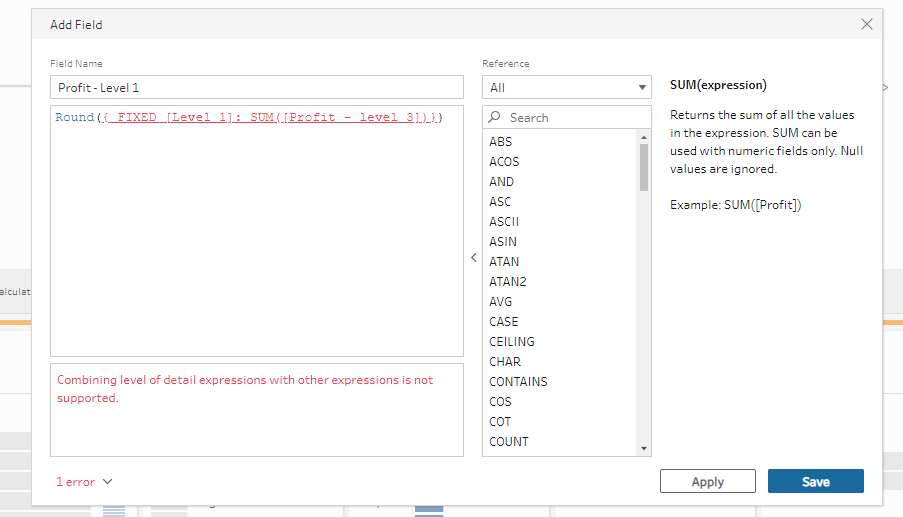Expand the 1 error dropdown chevron
Screen dimensions: 903x517
[108, 481]
